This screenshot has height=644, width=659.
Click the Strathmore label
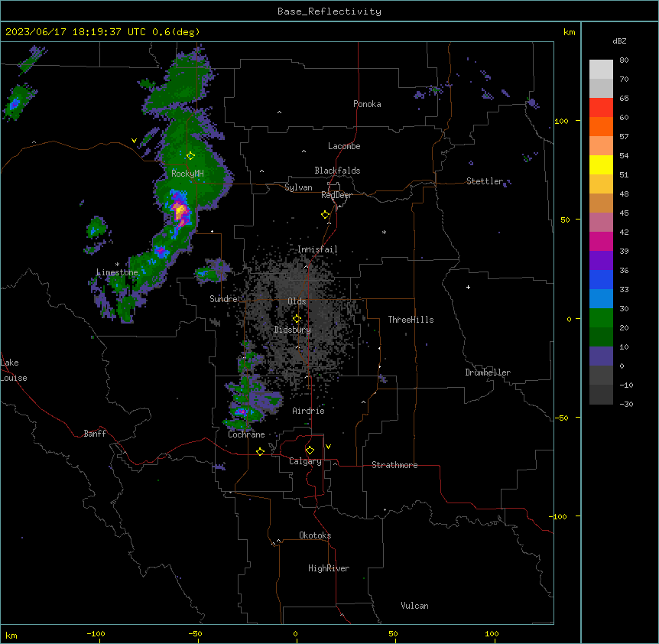394,465
